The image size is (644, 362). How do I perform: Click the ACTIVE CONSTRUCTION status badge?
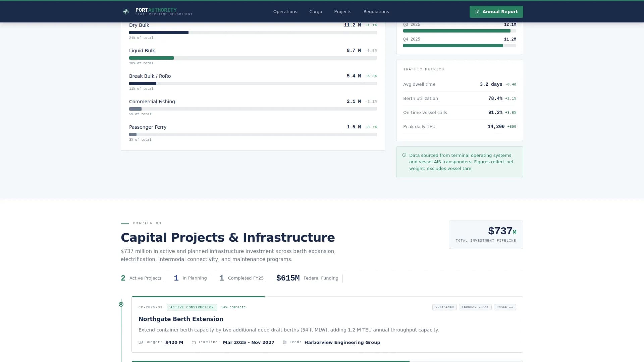tap(192, 307)
